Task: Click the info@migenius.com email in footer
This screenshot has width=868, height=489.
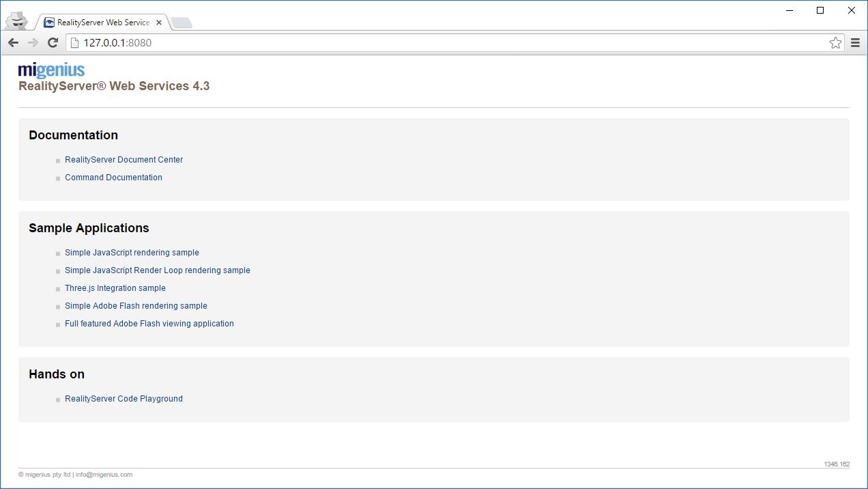Action: 104,475
